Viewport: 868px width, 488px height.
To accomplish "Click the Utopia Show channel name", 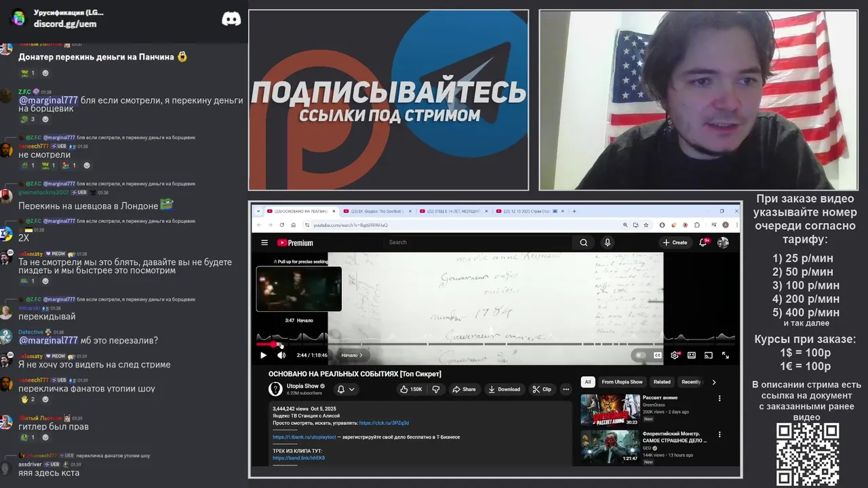I will 302,386.
